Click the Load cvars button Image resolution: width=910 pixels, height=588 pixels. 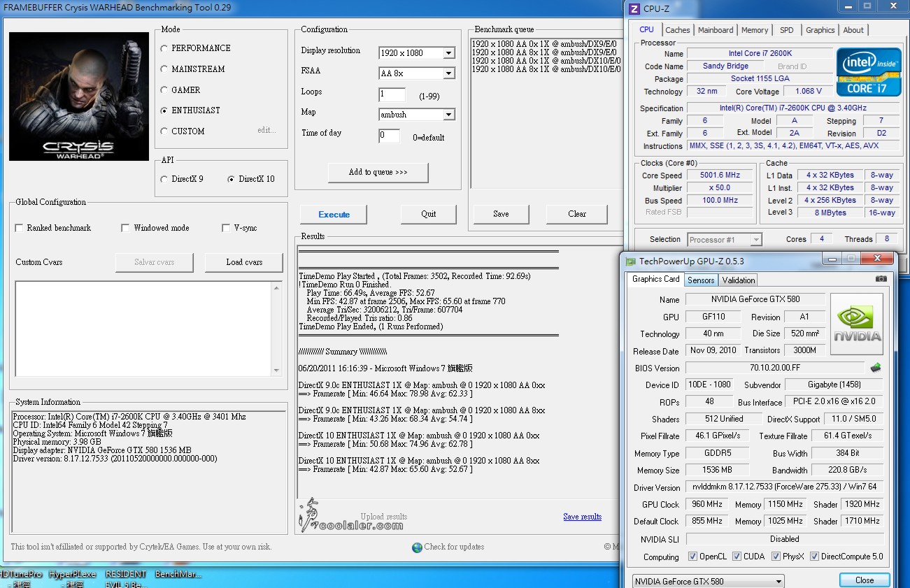tap(244, 262)
